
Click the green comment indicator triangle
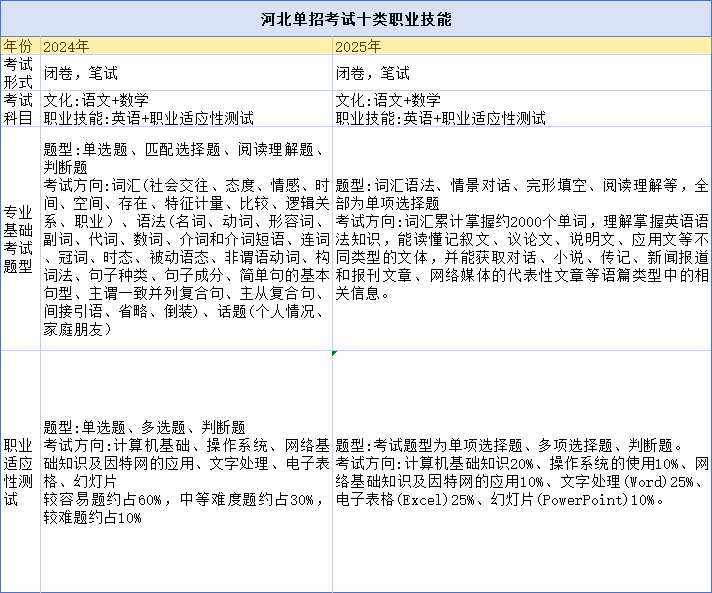[x=335, y=353]
